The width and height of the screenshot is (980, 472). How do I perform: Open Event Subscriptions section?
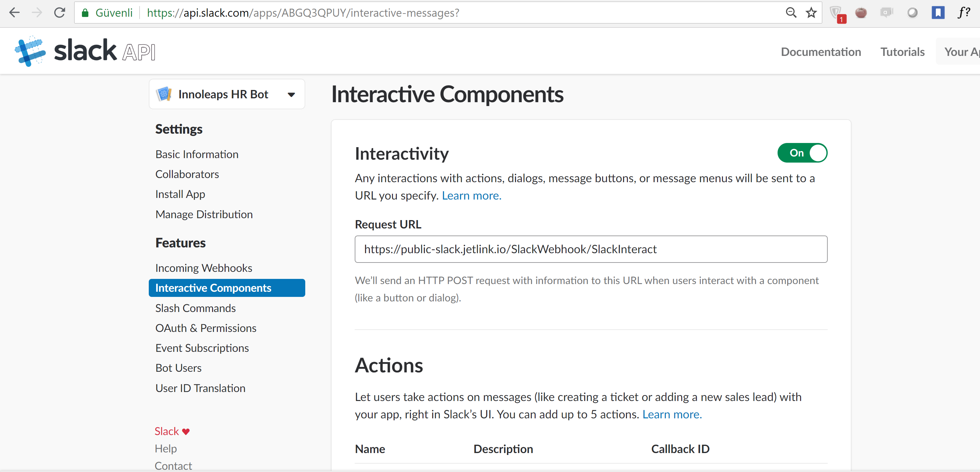tap(202, 348)
